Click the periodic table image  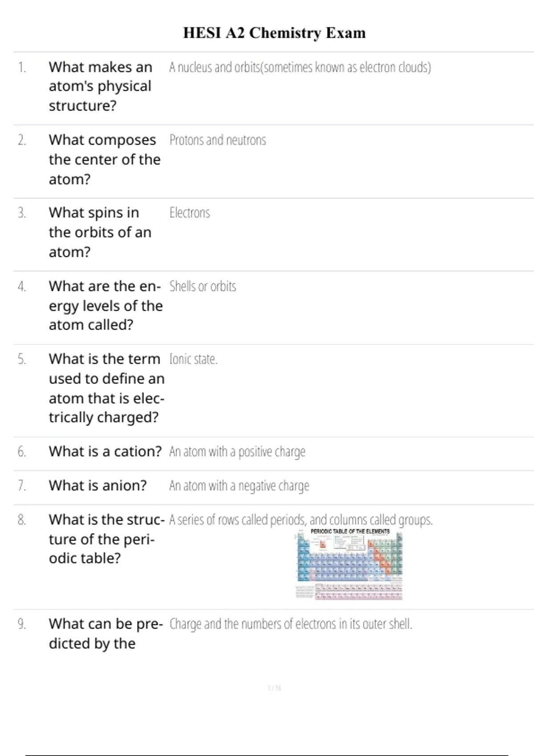(x=350, y=564)
